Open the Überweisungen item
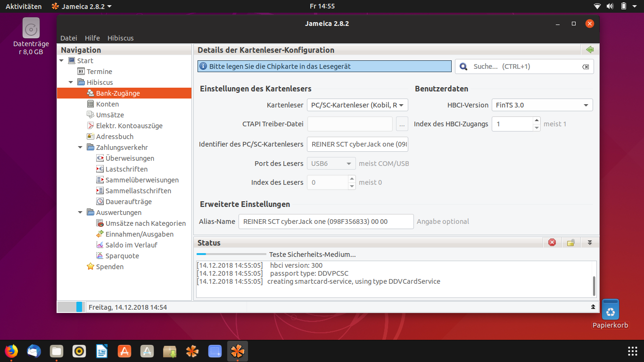Screen dimensions: 644x362 (130, 158)
